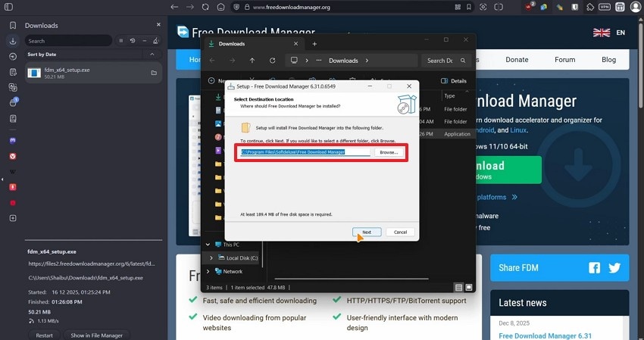The height and width of the screenshot is (340, 644).
Task: Open the Donate menu on the website
Action: [x=517, y=60]
